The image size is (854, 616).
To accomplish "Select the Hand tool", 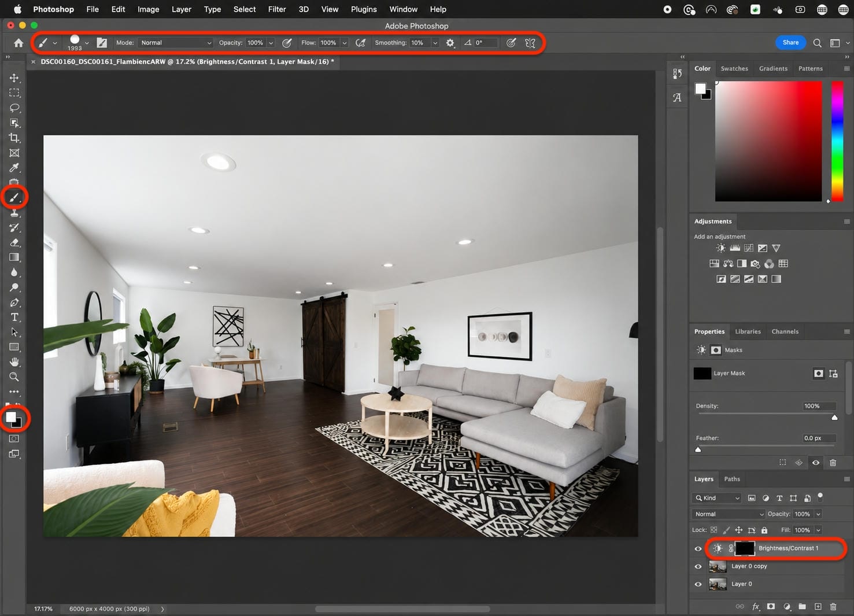I will [x=14, y=362].
